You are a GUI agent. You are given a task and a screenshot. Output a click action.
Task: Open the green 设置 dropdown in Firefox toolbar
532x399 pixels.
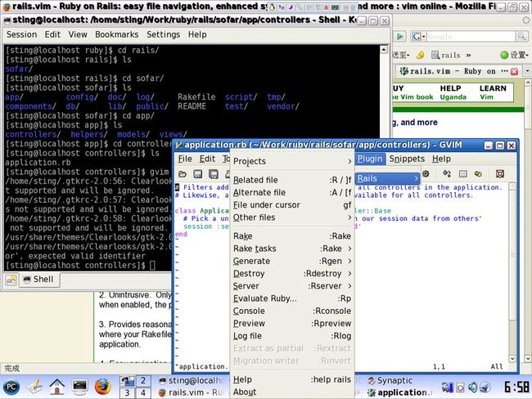[514, 55]
